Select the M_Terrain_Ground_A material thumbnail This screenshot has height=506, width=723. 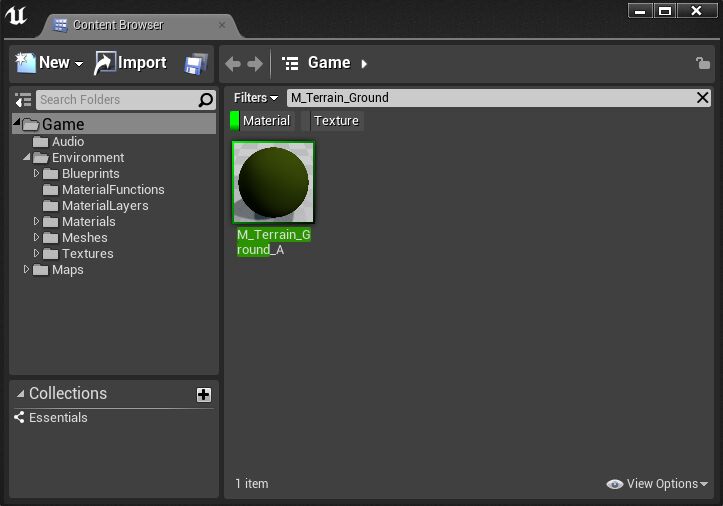click(x=273, y=182)
